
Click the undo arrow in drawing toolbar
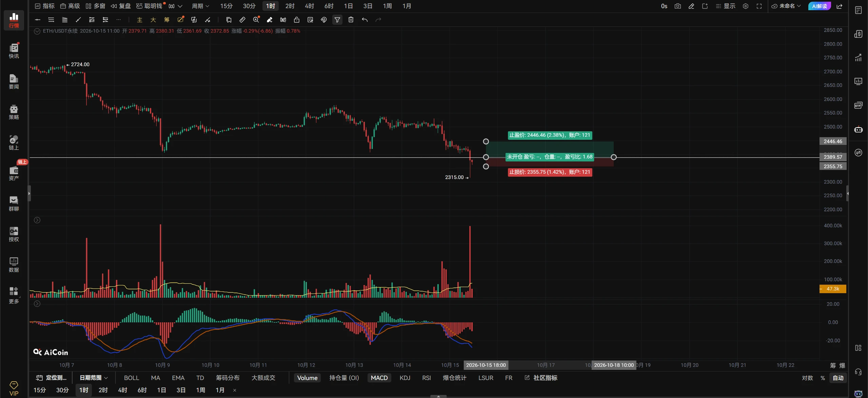click(x=365, y=20)
